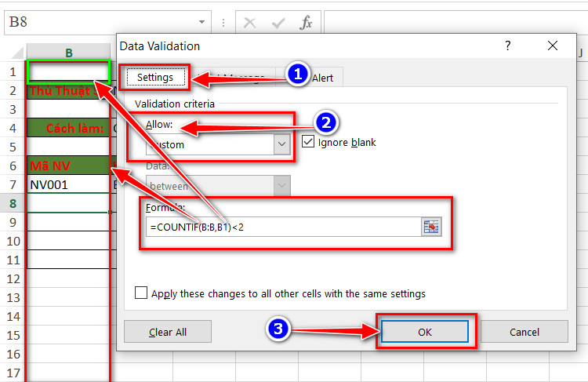Click the Formula input field with COUNTIF
The height and width of the screenshot is (382, 588).
tap(284, 227)
